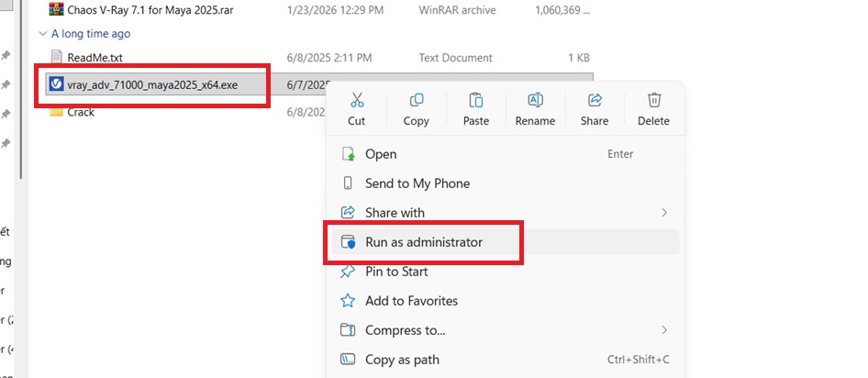Select the vray_adv_71000_maya2025_x64.exe file
This screenshot has height=378, width=868.
[x=151, y=85]
